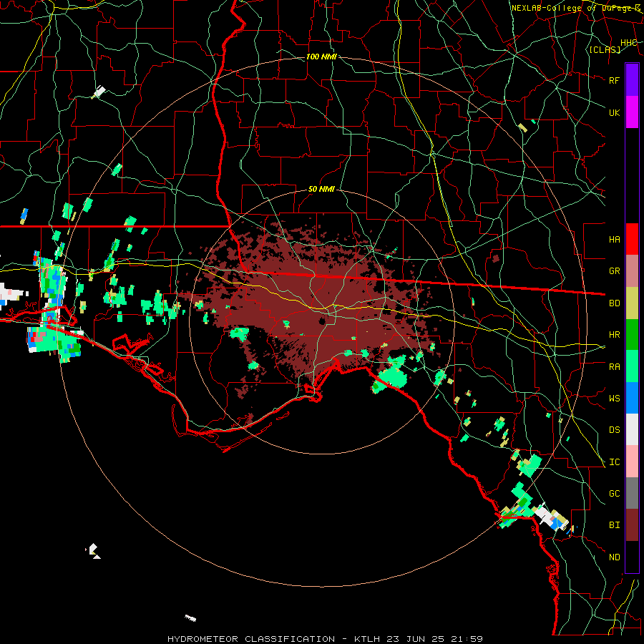Click the BI legend label
This screenshot has width=644, height=644.
tap(614, 525)
